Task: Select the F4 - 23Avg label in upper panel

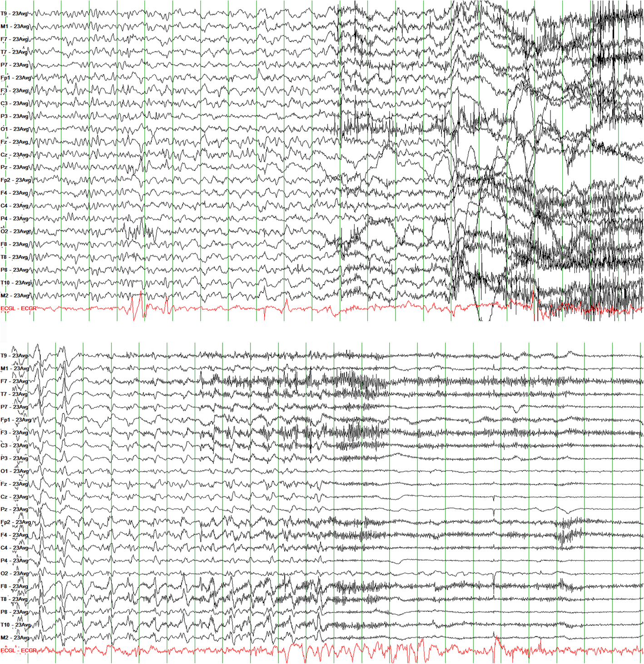Action: click(x=15, y=193)
